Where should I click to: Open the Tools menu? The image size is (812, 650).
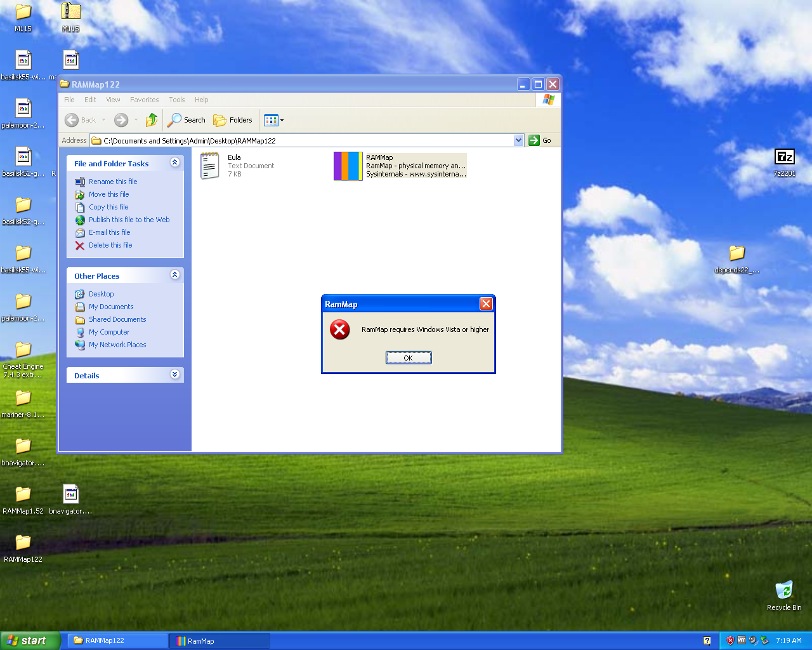click(x=176, y=100)
